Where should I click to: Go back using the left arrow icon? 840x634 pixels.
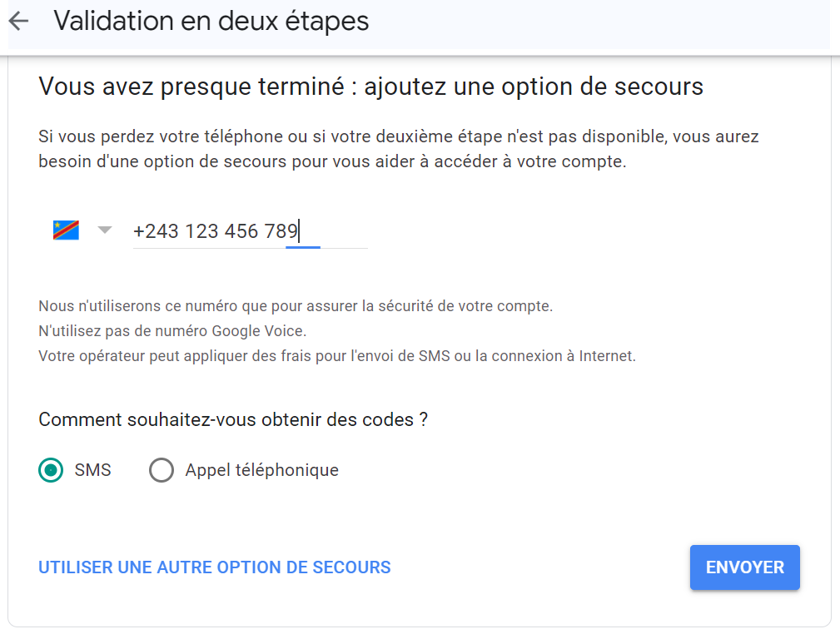point(19,21)
